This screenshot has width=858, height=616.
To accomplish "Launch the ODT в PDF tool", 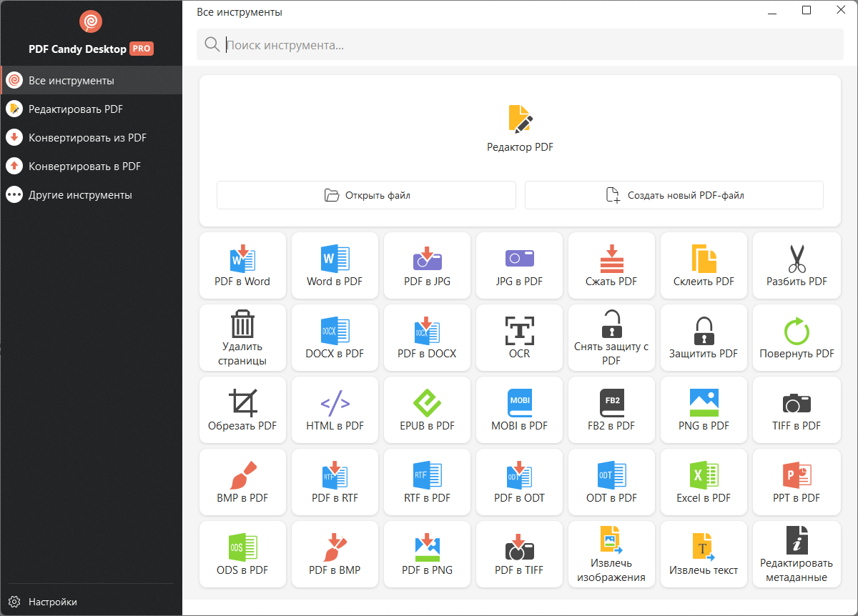I will pyautogui.click(x=611, y=482).
